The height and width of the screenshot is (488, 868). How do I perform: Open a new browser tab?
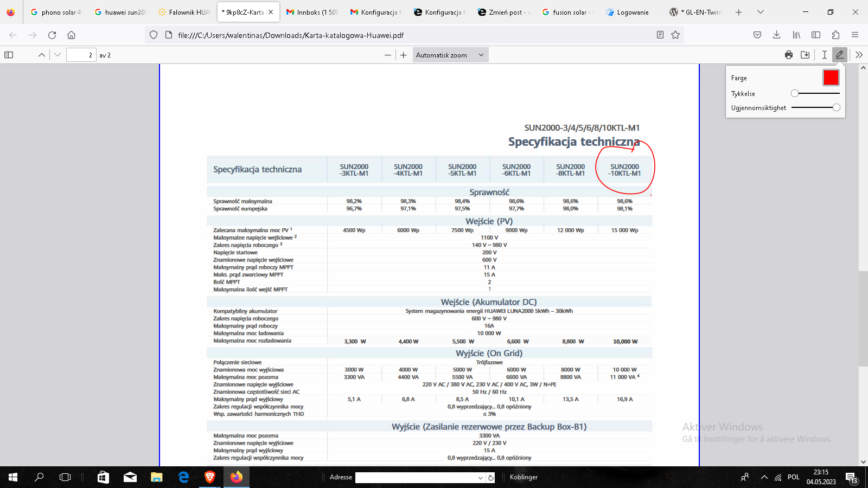[738, 12]
